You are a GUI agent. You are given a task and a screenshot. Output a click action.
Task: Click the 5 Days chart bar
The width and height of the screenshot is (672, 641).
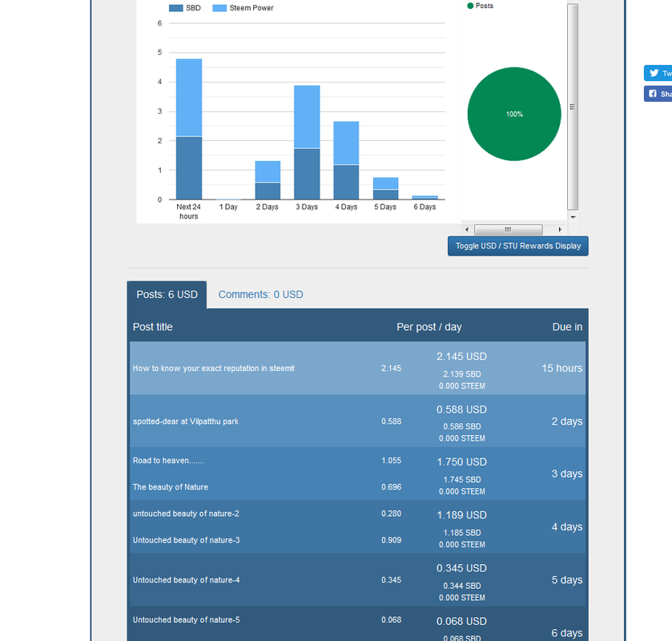386,188
